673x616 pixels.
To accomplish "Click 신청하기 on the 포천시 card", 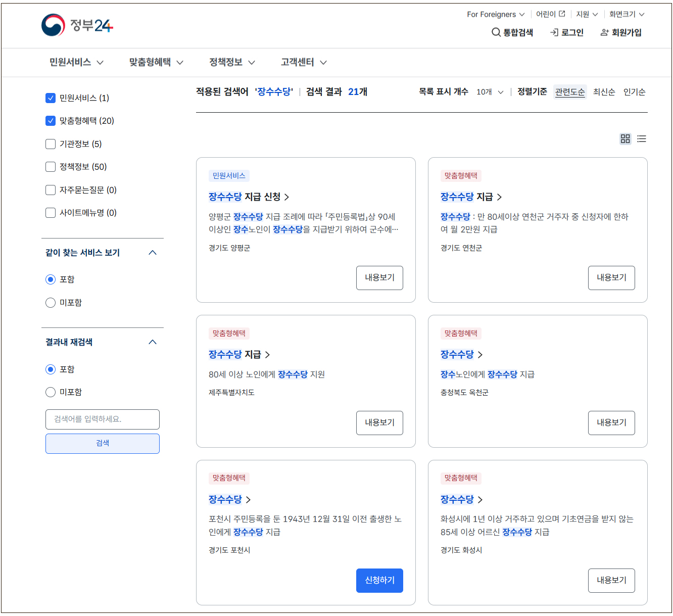I will [379, 580].
